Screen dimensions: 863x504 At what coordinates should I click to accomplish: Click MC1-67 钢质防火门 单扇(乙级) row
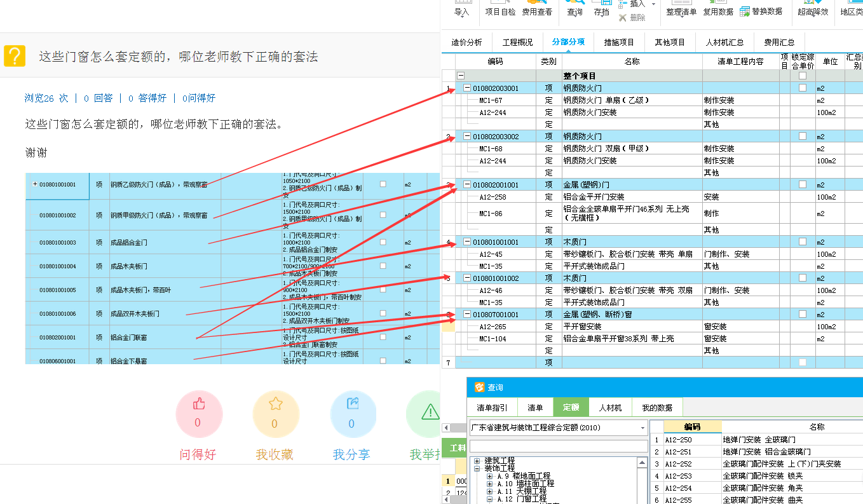(652, 100)
